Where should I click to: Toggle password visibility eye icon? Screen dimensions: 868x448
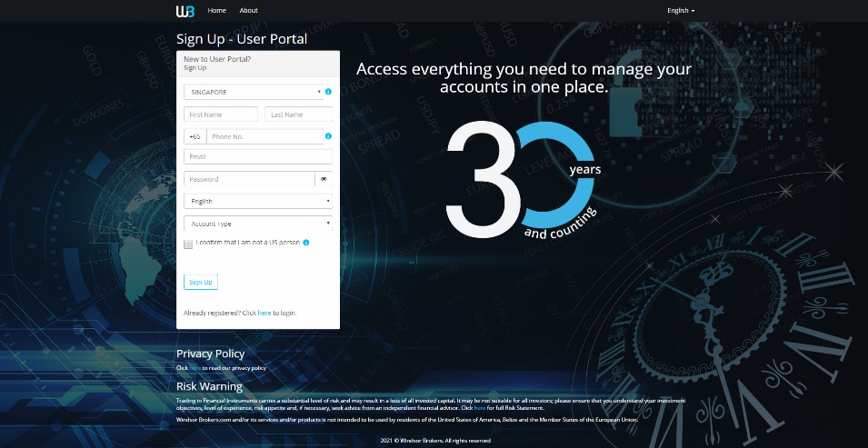[x=324, y=179]
